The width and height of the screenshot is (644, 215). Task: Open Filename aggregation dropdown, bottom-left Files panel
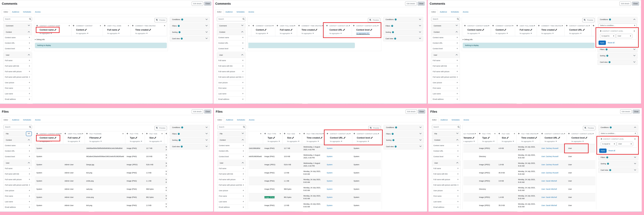(96, 141)
